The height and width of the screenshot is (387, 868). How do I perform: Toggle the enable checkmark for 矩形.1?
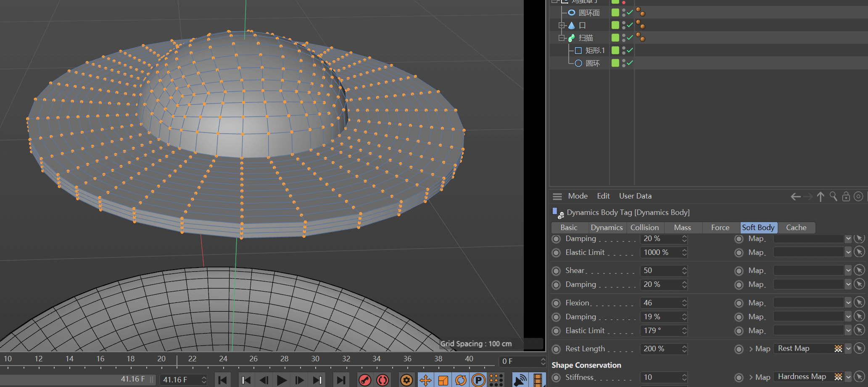coord(630,50)
